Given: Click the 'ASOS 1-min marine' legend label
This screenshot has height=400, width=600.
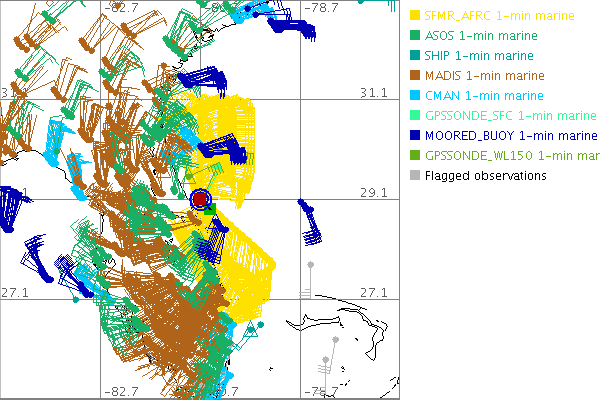Looking at the screenshot, I should [481, 36].
